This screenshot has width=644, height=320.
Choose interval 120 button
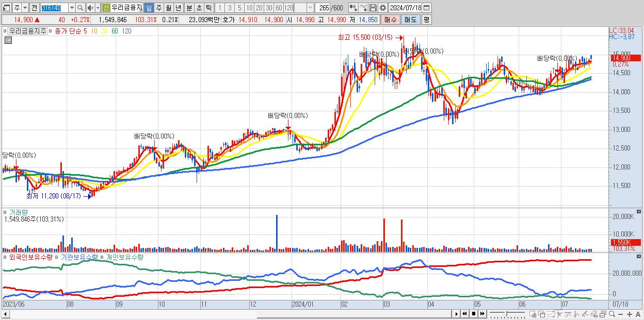288,8
